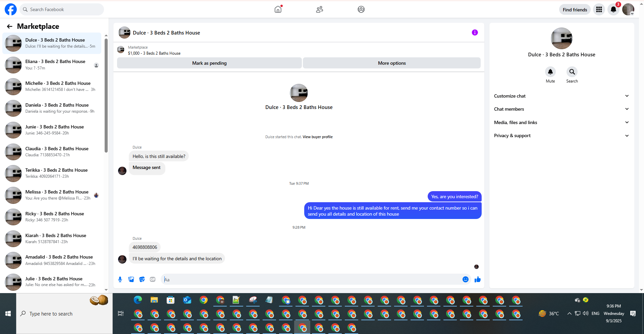The height and width of the screenshot is (334, 644).
Task: Open Snipping Tool from the taskbar
Action: tap(253, 300)
